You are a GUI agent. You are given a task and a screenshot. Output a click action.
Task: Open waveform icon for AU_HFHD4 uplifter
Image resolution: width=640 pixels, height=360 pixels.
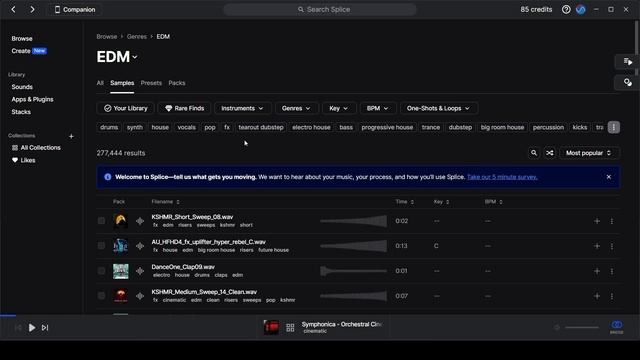pyautogui.click(x=140, y=246)
